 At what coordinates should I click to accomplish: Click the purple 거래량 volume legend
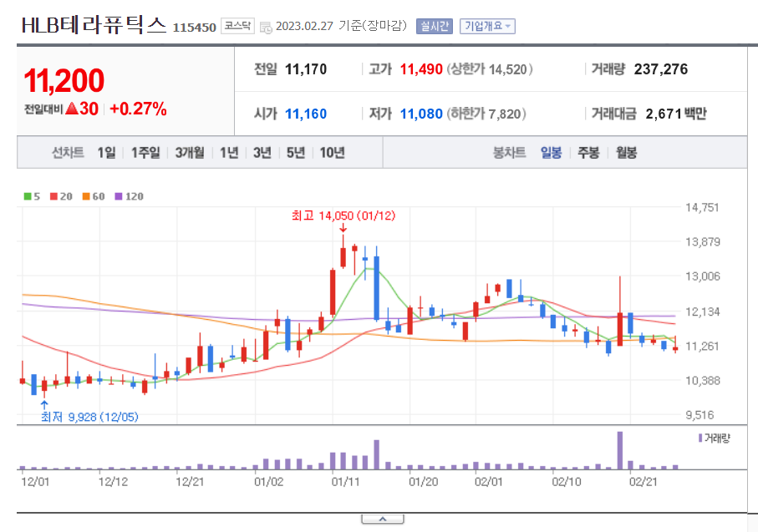714,438
